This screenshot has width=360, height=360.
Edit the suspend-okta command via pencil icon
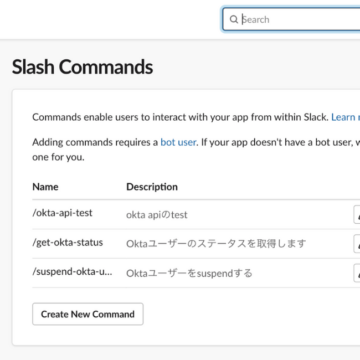pyautogui.click(x=357, y=273)
